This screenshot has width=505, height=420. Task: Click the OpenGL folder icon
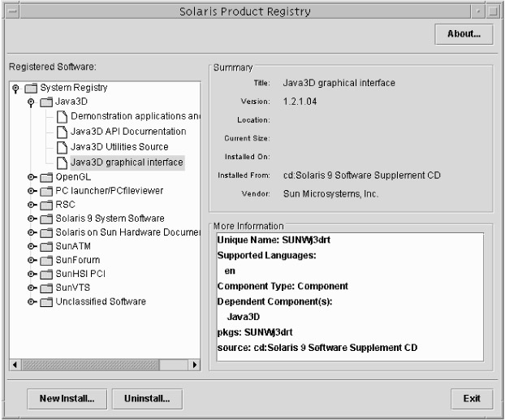(x=46, y=177)
